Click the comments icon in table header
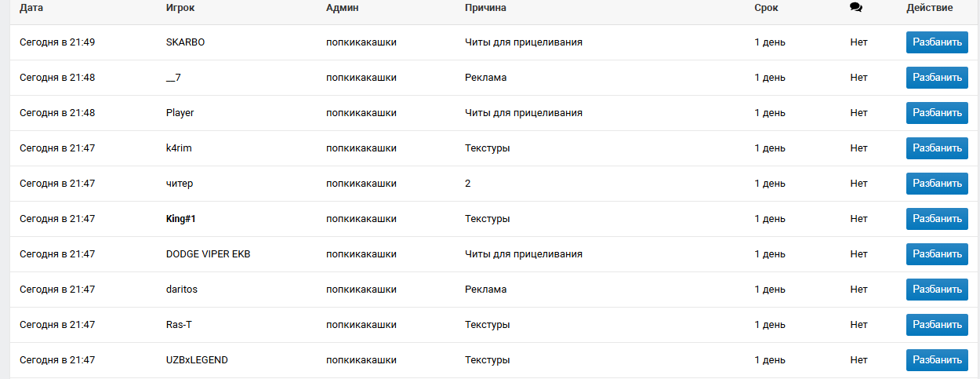This screenshot has width=980, height=379. 856,8
